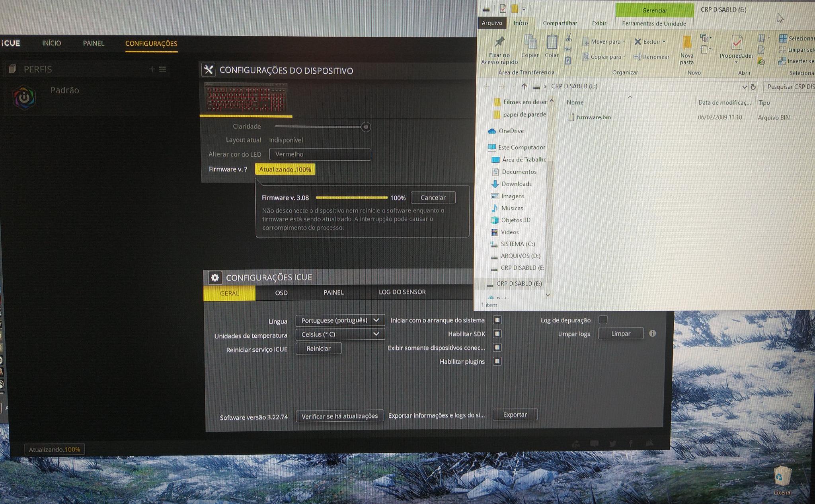Click the Renomear icon in Organizar group
Viewport: 815px width, 504px height.
638,57
